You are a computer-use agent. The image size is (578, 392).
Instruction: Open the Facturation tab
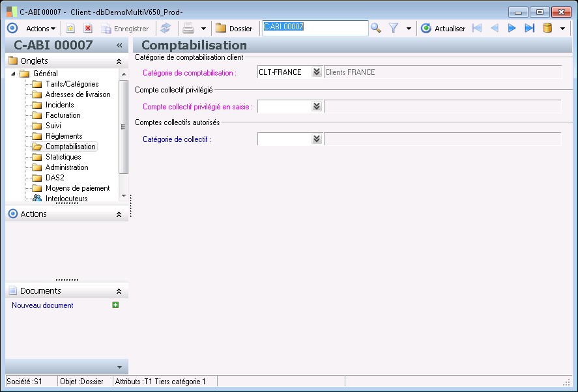pyautogui.click(x=63, y=115)
